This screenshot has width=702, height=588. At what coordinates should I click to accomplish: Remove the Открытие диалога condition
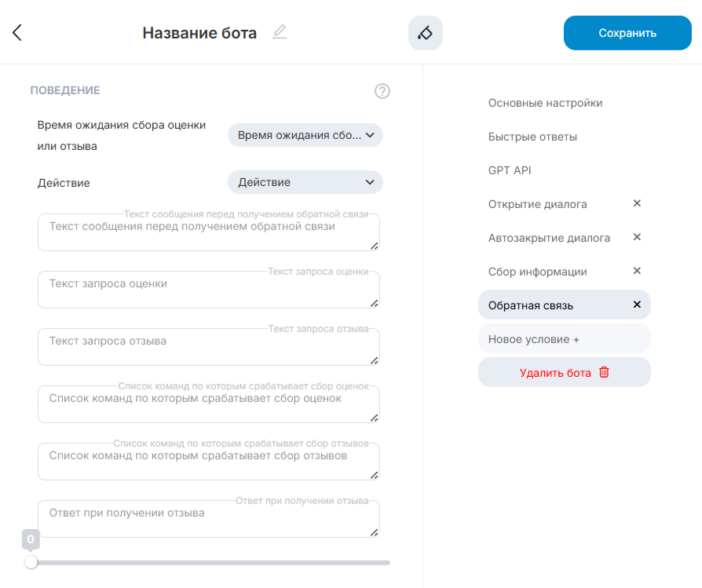[x=637, y=203]
